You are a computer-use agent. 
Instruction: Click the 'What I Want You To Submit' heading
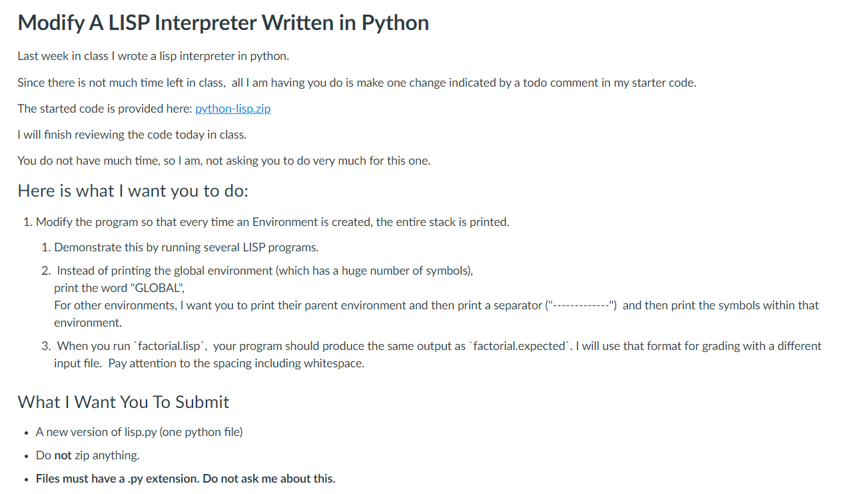(x=123, y=402)
